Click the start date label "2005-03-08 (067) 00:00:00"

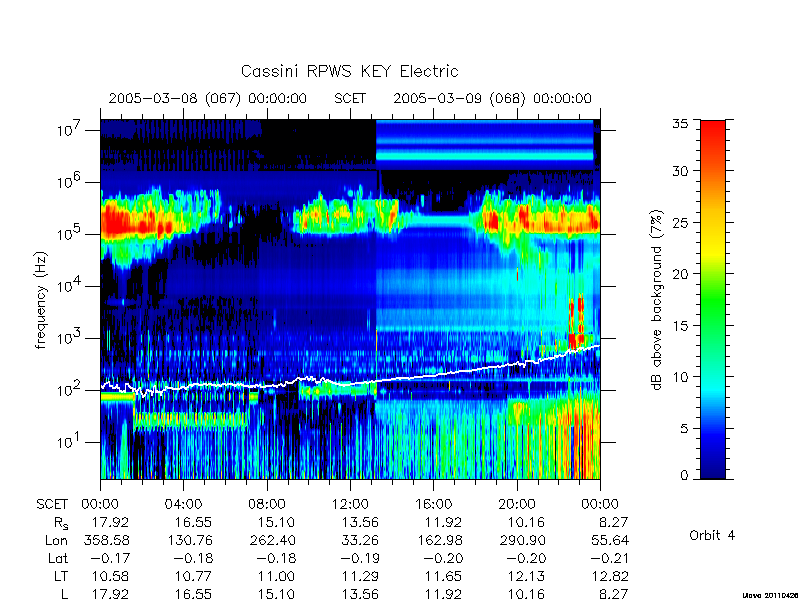[208, 98]
